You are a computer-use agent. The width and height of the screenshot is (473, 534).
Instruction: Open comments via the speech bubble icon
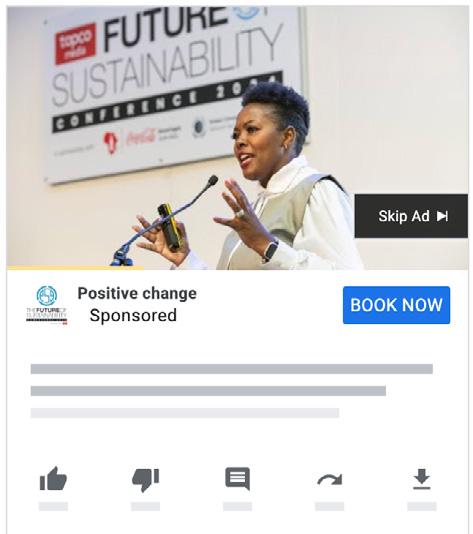(x=237, y=479)
